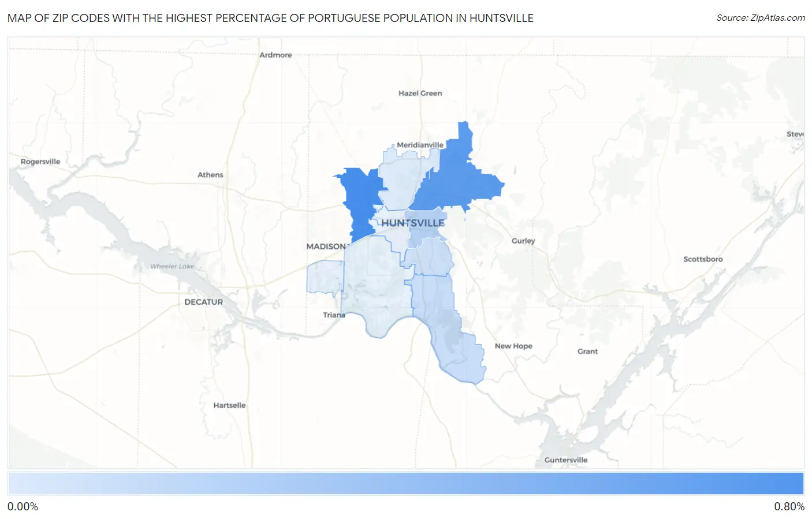The image size is (812, 519).
Task: Select the Meridianville label on the map
Action: [x=420, y=145]
